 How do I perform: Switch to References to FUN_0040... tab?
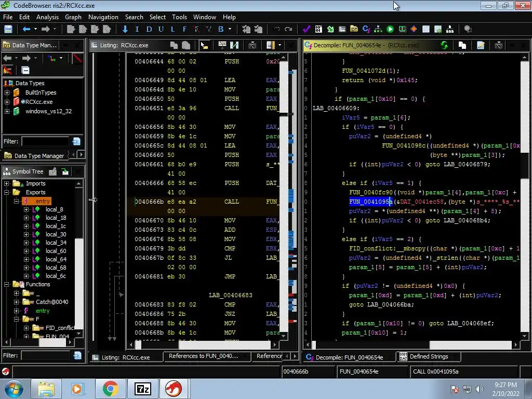[206, 356]
